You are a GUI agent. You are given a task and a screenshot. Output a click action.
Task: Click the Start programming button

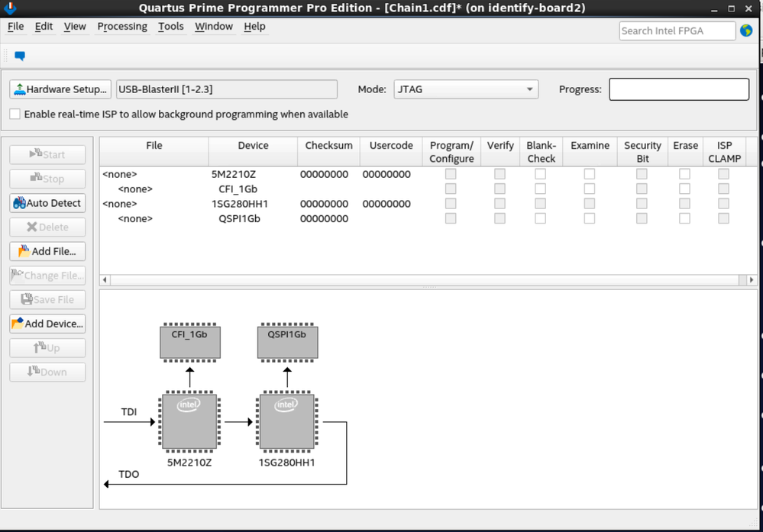point(47,155)
